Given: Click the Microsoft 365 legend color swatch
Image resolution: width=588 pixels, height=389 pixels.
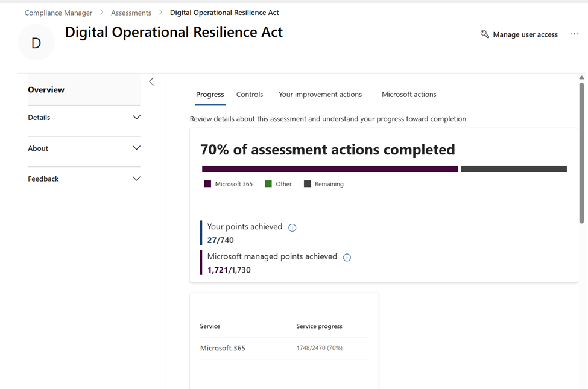Looking at the screenshot, I should click(207, 184).
